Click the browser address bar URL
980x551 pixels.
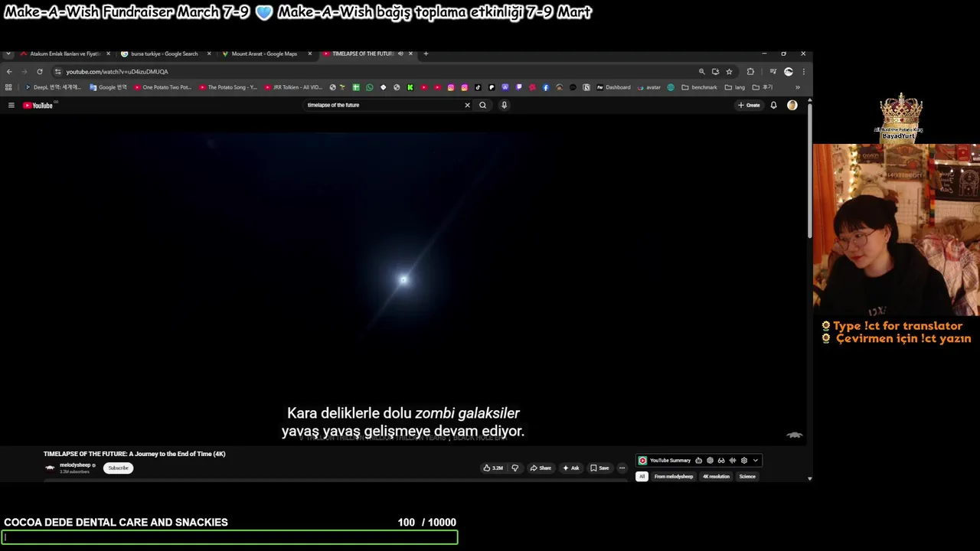click(116, 71)
